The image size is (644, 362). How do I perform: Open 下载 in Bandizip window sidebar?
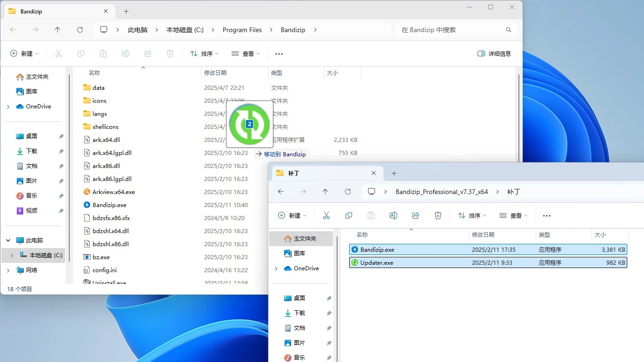(x=32, y=151)
